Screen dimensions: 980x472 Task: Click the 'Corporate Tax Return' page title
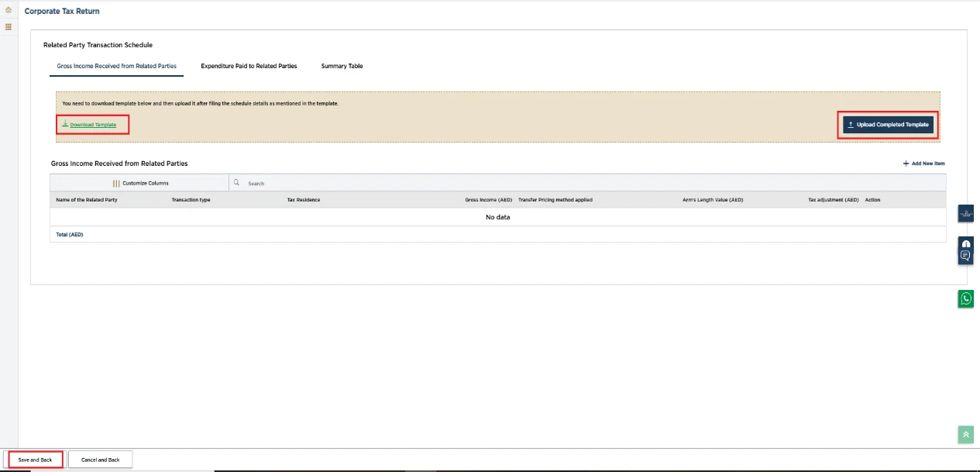point(62,12)
